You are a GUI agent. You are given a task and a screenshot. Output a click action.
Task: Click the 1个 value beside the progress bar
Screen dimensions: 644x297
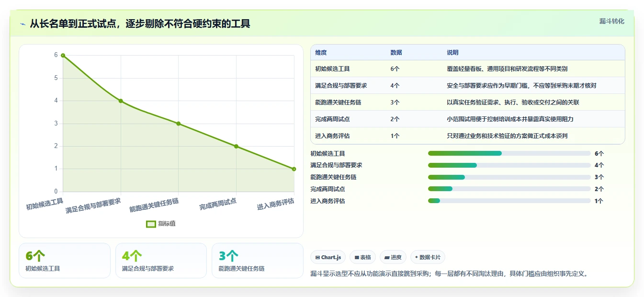pyautogui.click(x=599, y=201)
